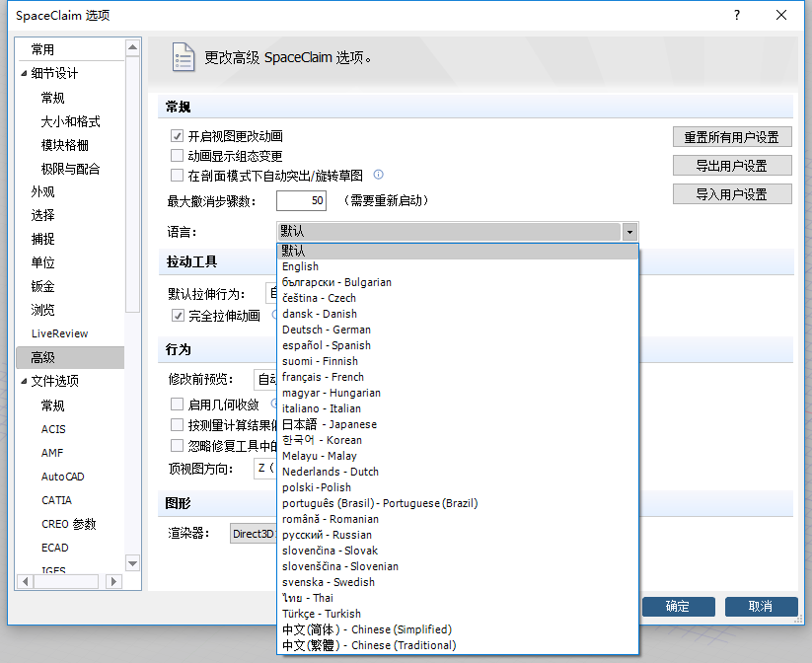Choose 中文(繁體) - Chinese (Traditional) language
This screenshot has height=663, width=812.
point(458,645)
